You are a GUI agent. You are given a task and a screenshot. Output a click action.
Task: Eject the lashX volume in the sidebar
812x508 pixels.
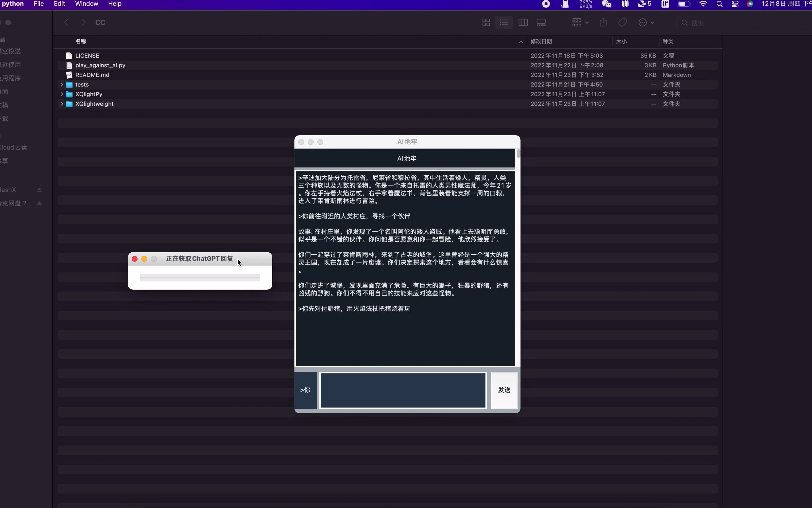pos(40,190)
